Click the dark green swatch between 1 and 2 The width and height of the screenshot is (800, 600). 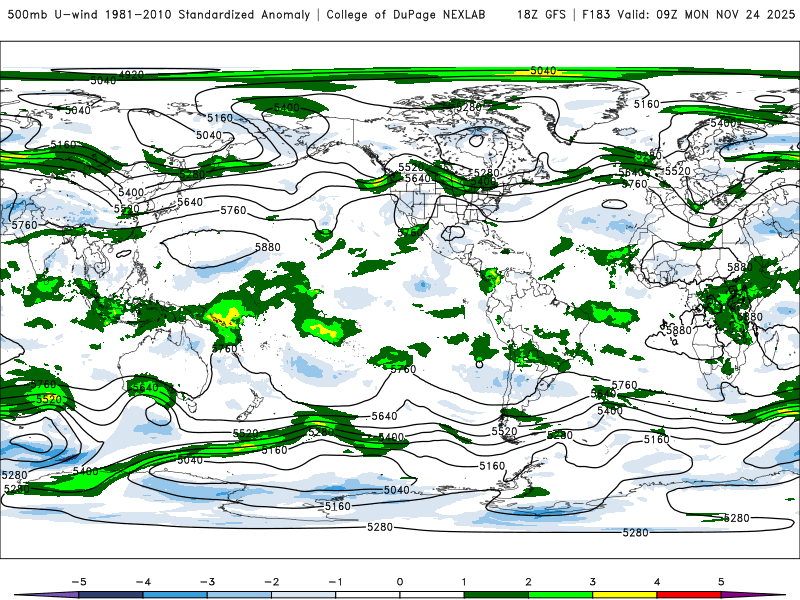[x=496, y=595]
